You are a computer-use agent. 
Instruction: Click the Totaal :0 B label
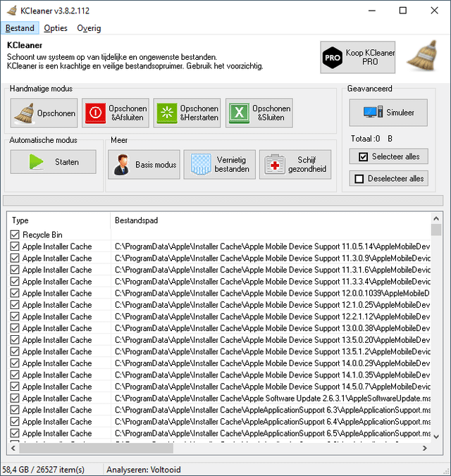(x=371, y=139)
